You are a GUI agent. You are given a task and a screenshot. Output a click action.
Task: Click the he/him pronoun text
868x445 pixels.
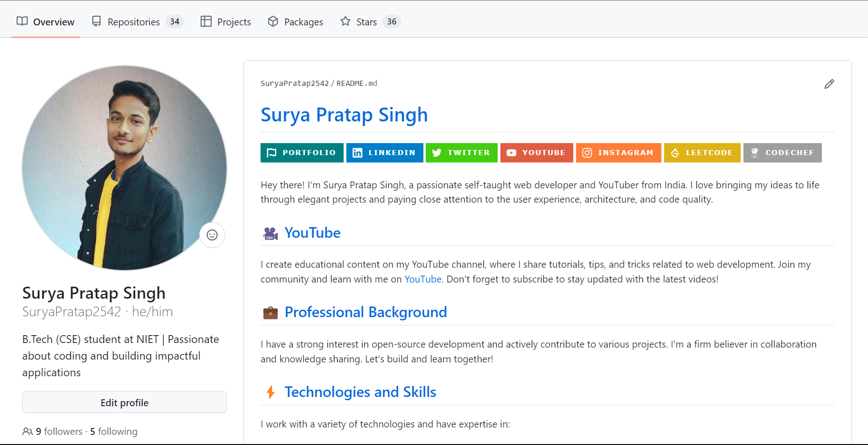pyautogui.click(x=152, y=312)
